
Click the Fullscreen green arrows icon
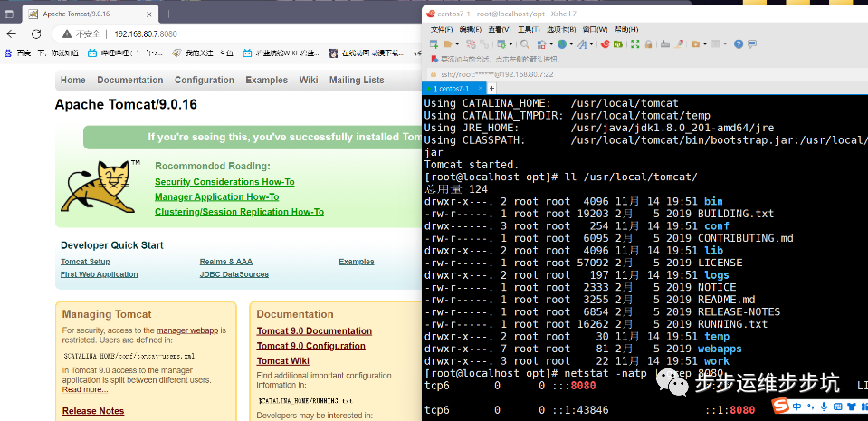[635, 44]
